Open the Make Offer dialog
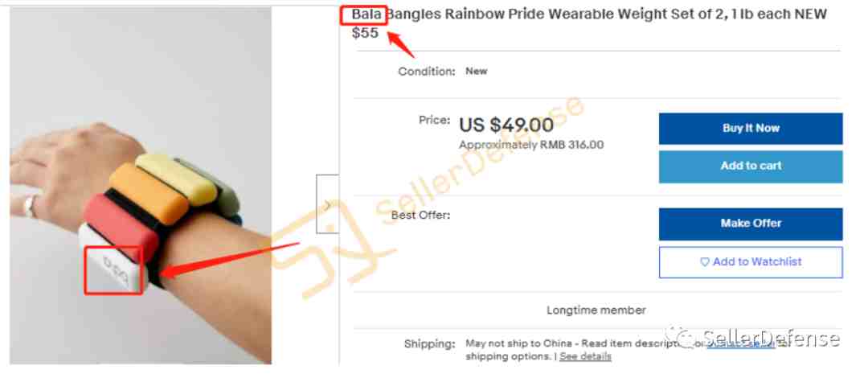The width and height of the screenshot is (868, 374). pyautogui.click(x=750, y=224)
